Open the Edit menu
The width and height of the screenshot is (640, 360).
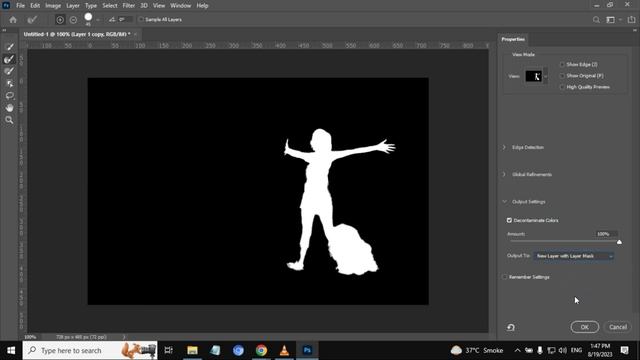point(35,6)
